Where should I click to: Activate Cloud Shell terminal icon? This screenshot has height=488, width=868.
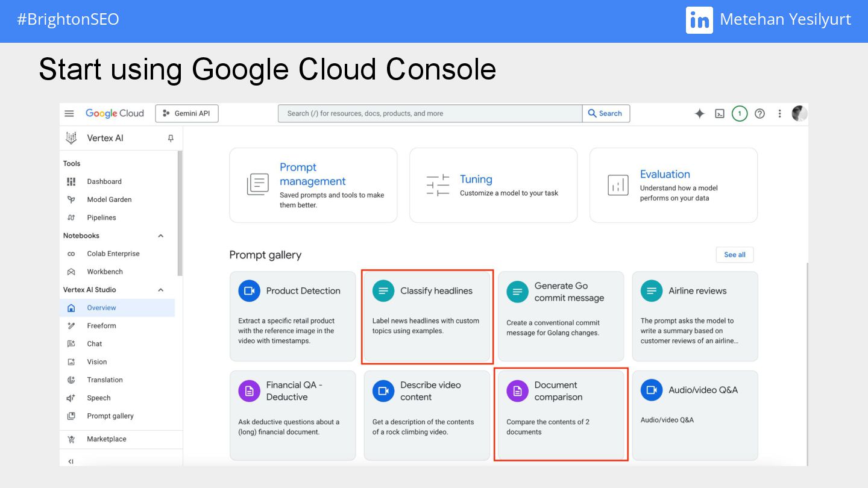tap(719, 113)
